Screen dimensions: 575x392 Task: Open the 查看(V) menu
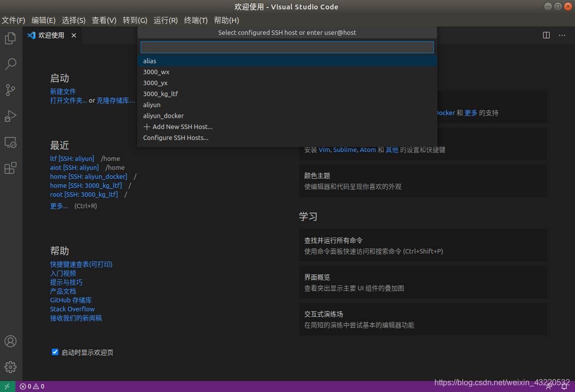(104, 20)
